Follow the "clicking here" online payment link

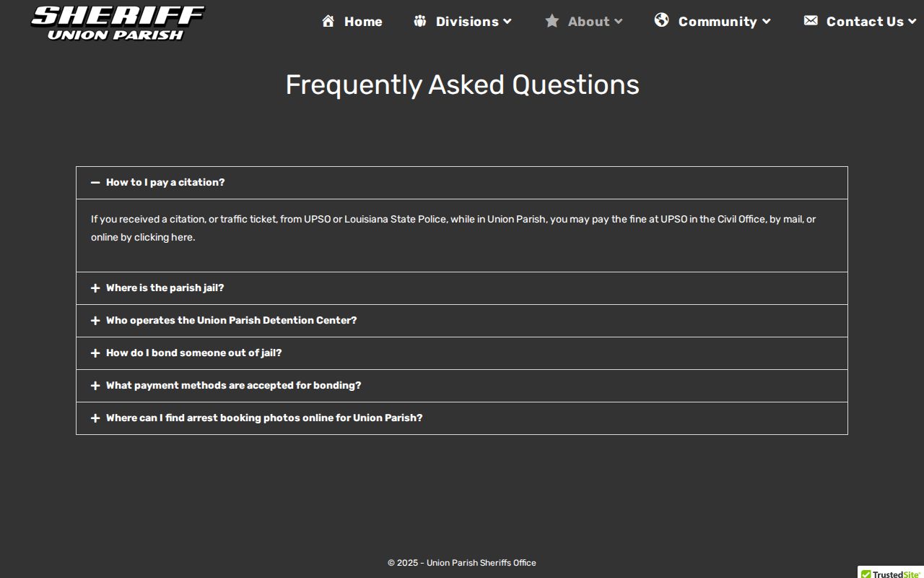coord(164,237)
